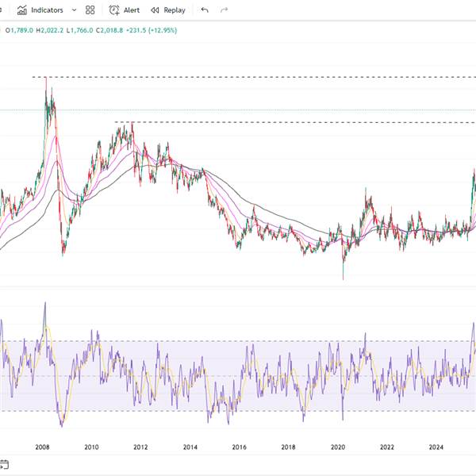The width and height of the screenshot is (476, 476).
Task: Select the upper dashed horizontal line at 2008 peak
Action: pyautogui.click(x=254, y=77)
